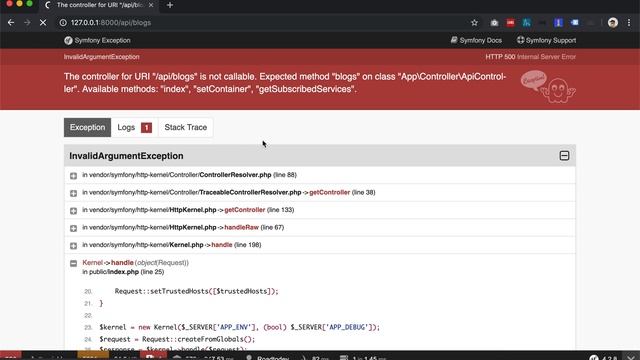This screenshot has height=360, width=640.
Task: Collapse the Kernel->handle index.php trace
Action: point(73,263)
